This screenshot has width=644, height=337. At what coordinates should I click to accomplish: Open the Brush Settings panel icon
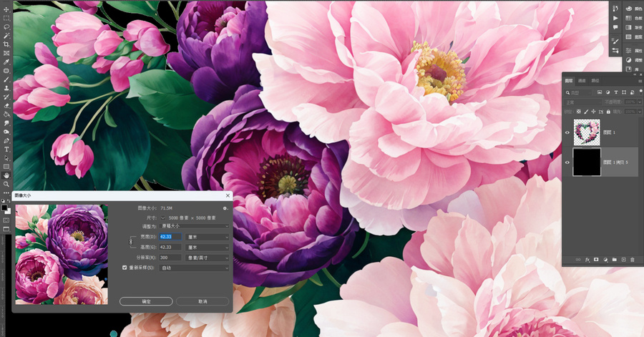tap(615, 41)
